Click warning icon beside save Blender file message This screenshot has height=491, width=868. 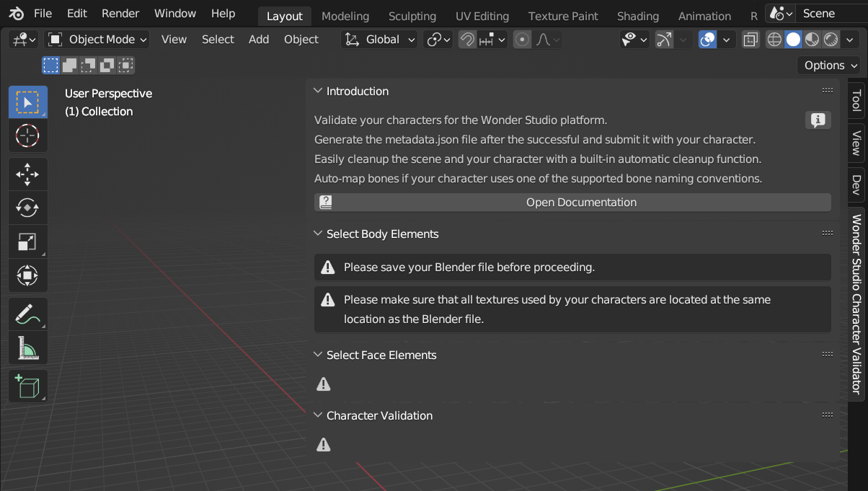pyautogui.click(x=328, y=267)
